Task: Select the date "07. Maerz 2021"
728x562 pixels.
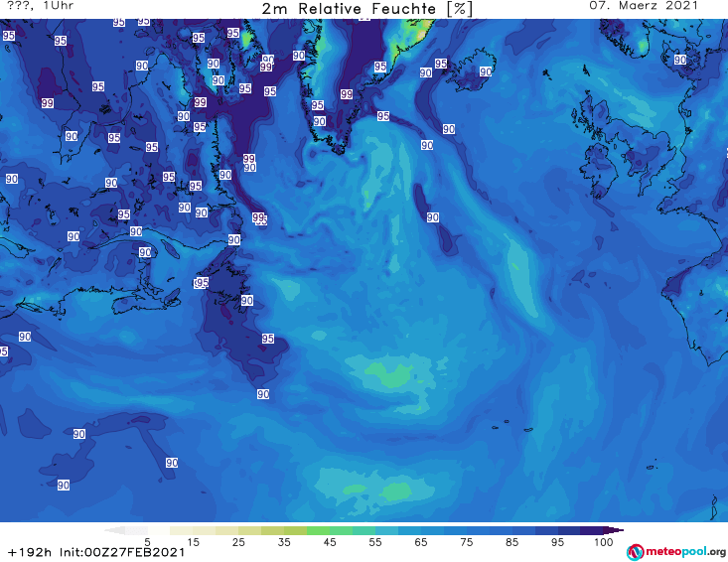Action: 644,6
